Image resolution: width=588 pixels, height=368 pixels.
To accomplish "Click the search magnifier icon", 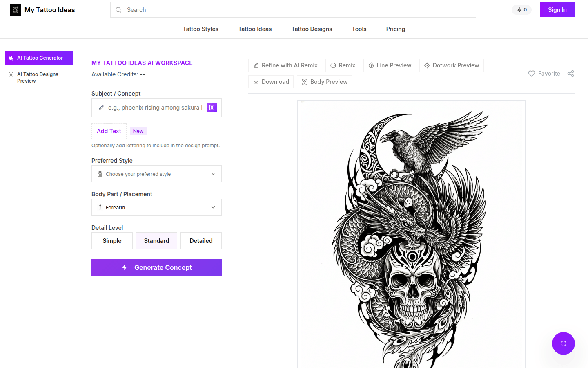I will 118,9.
